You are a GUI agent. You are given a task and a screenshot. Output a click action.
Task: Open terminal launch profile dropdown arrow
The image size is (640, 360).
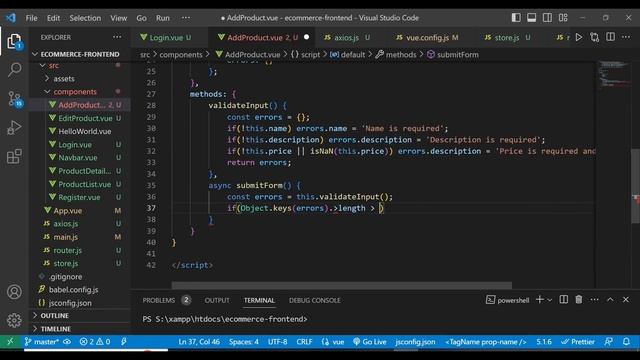click(550, 300)
